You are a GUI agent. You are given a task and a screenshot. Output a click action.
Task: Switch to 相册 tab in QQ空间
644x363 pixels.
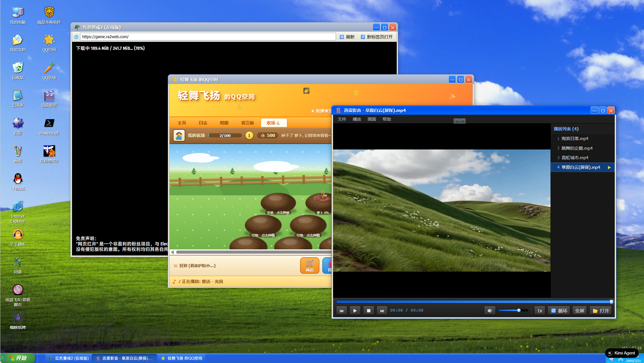tap(224, 123)
